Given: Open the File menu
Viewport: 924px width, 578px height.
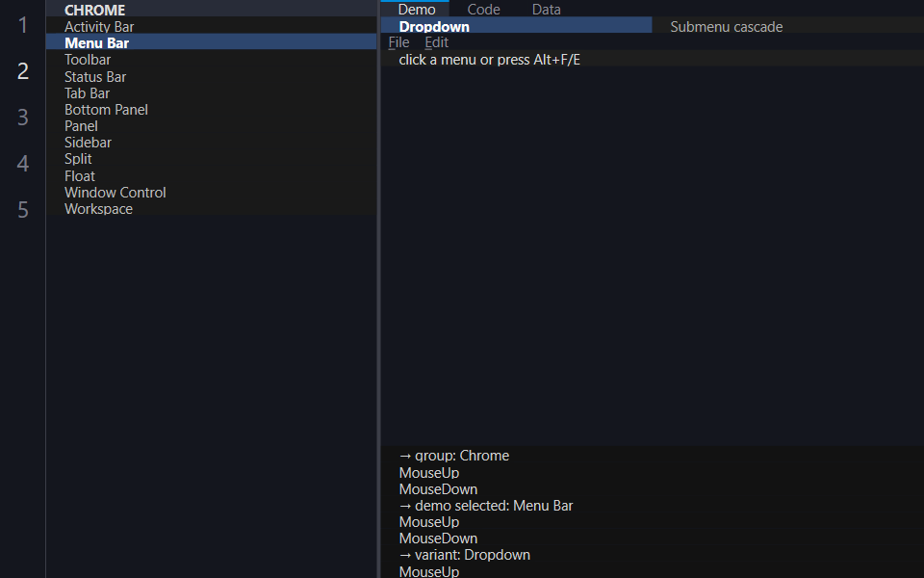Looking at the screenshot, I should coord(398,42).
